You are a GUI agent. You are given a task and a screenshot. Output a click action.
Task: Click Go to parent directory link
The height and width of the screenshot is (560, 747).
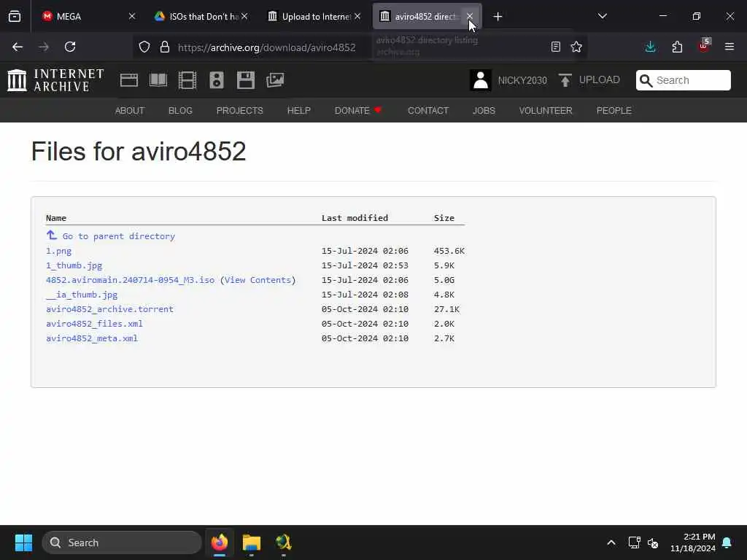point(119,236)
